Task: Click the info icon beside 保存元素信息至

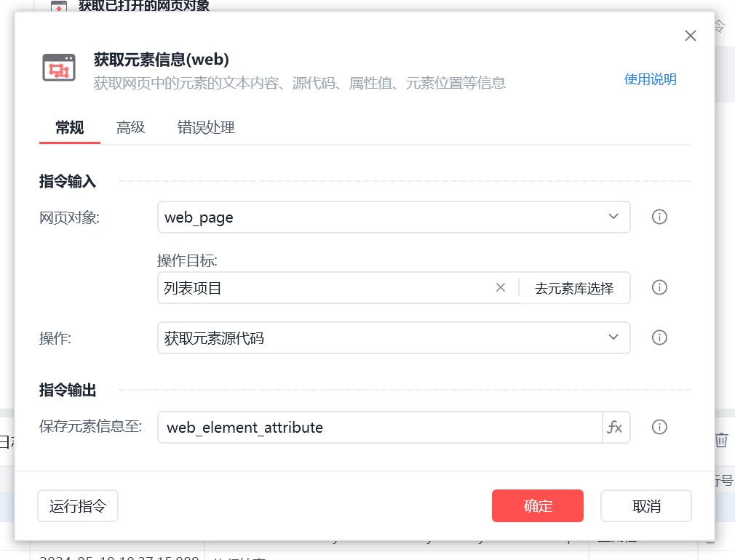Action: point(659,427)
